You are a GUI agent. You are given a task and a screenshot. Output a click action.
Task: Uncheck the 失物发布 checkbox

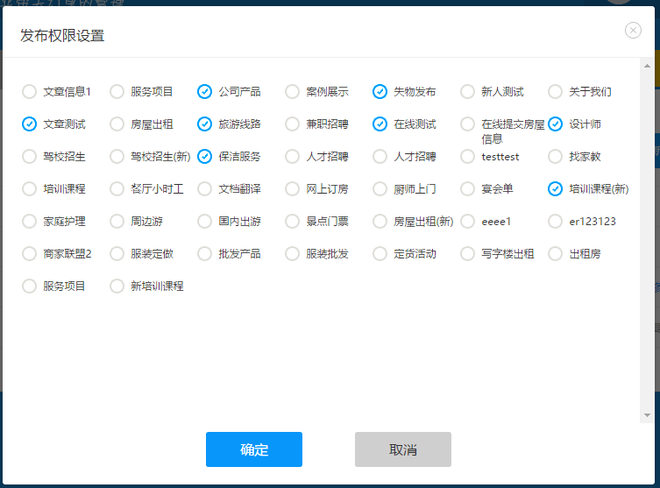[x=380, y=92]
